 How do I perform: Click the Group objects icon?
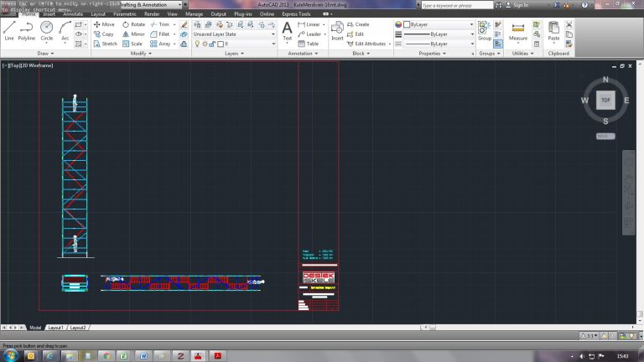point(485,30)
